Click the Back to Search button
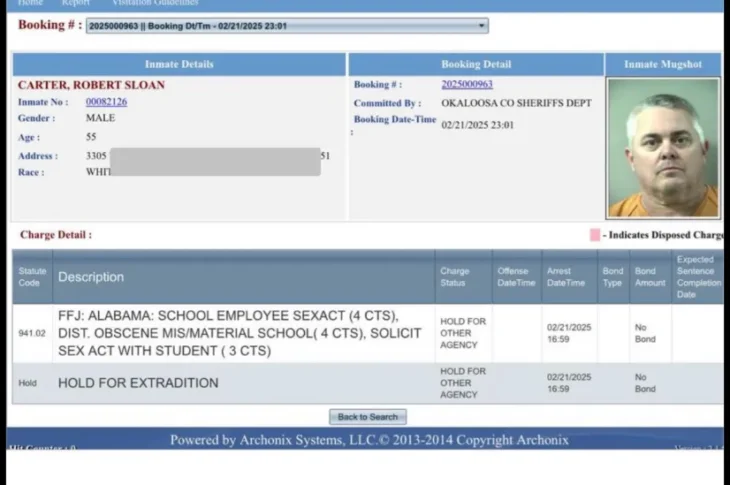 click(367, 417)
